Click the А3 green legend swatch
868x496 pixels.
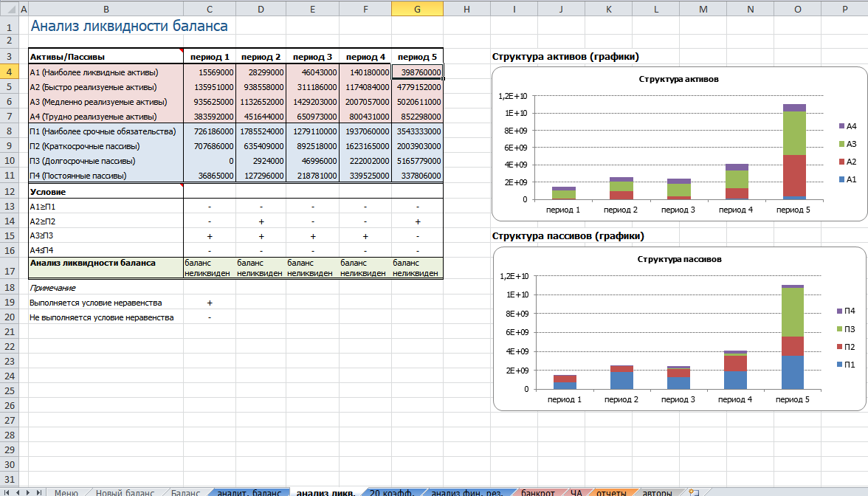coord(842,144)
